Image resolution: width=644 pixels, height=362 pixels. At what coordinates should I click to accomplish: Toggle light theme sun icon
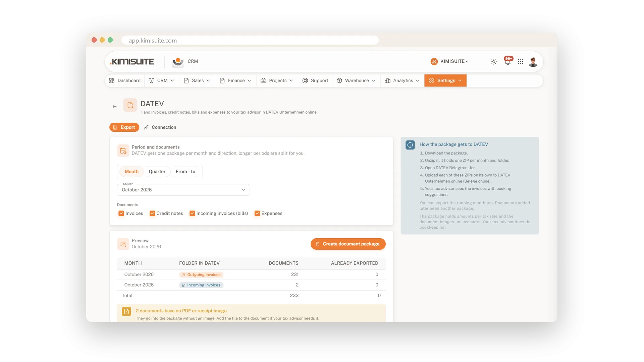493,62
